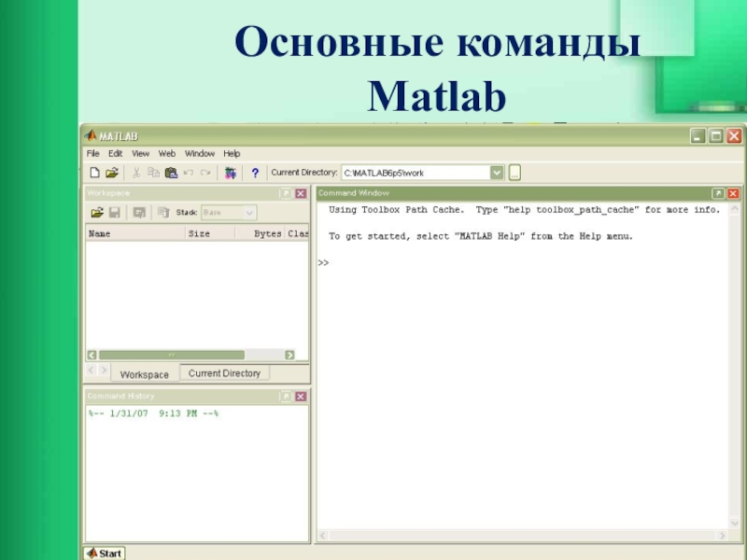Screen dimensions: 747x560
Task: Sort workspace by Name column header
Action: coord(135,233)
